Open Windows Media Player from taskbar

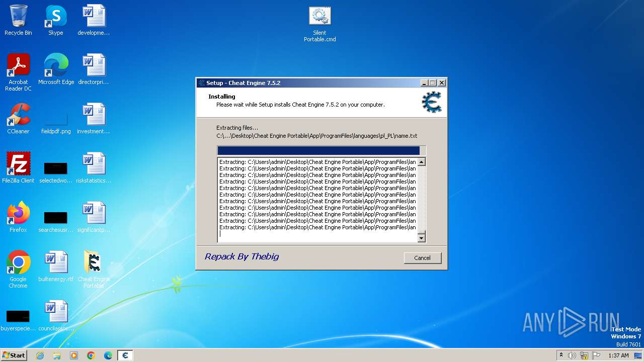(x=74, y=355)
